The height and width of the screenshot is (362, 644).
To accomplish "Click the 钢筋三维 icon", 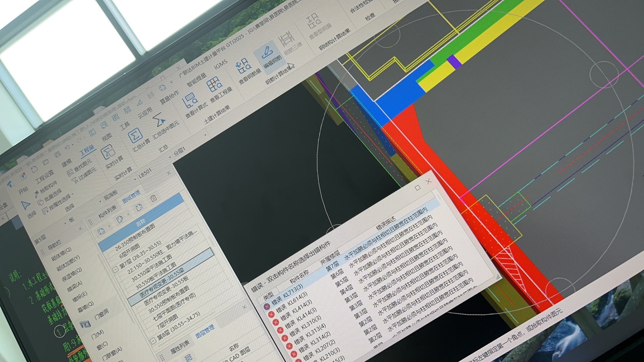I will (287, 40).
